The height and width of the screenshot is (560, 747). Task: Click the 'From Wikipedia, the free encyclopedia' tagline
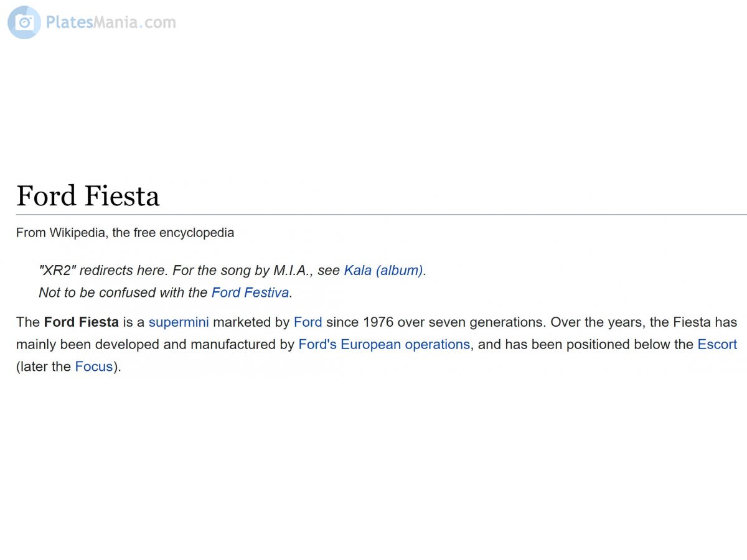coord(125,233)
